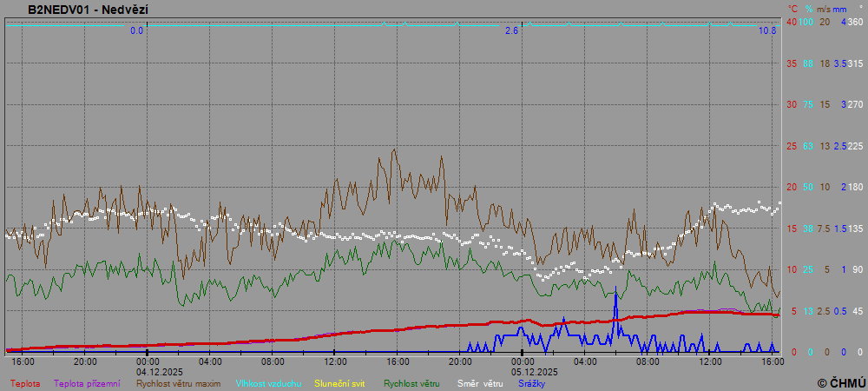Click the ČHMÚ copyright text
The height and width of the screenshot is (391, 868).
[x=840, y=382]
